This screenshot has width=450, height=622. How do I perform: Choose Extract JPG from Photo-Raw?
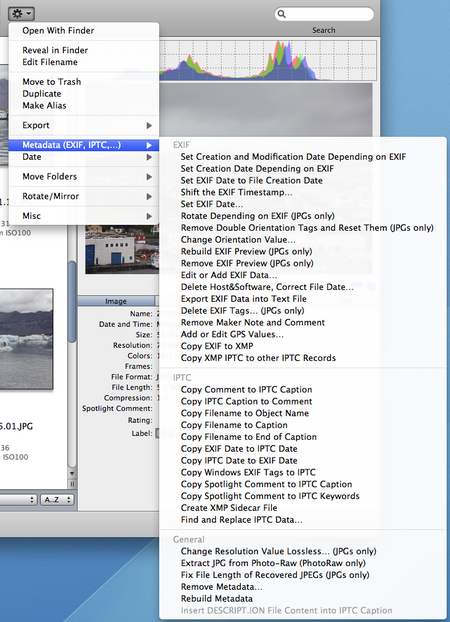(303, 563)
